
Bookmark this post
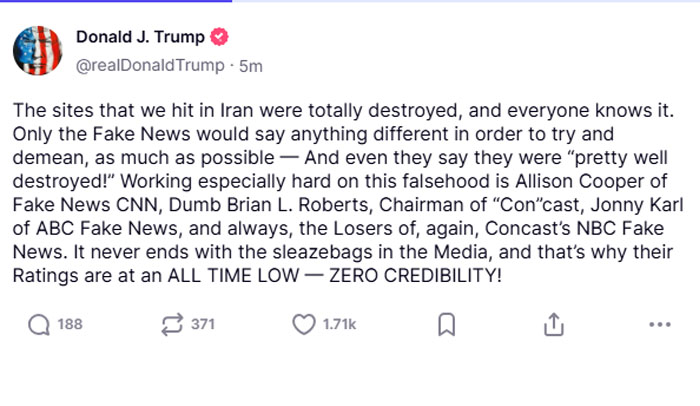447,325
